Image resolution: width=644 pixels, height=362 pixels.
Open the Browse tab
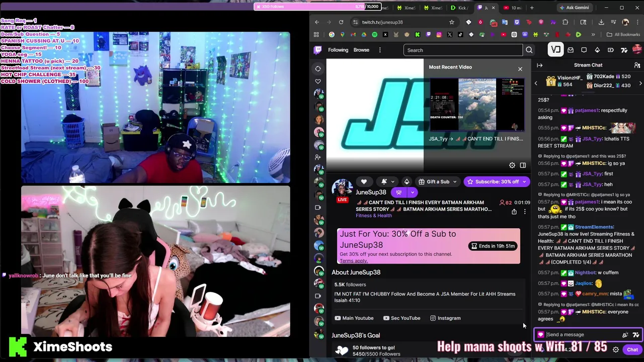(x=361, y=50)
